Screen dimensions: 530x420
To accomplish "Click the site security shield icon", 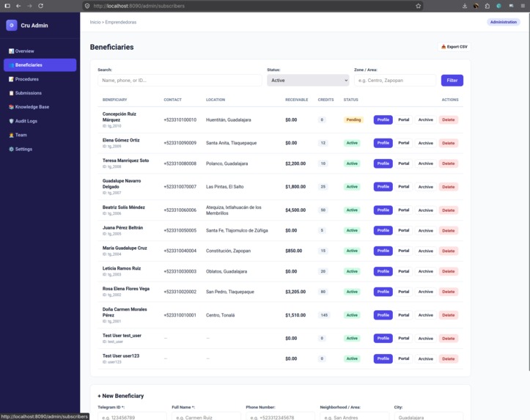I will [87, 6].
